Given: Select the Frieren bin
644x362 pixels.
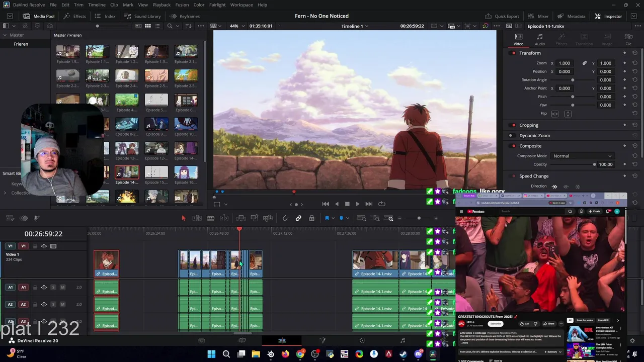Looking at the screenshot, I should (21, 44).
